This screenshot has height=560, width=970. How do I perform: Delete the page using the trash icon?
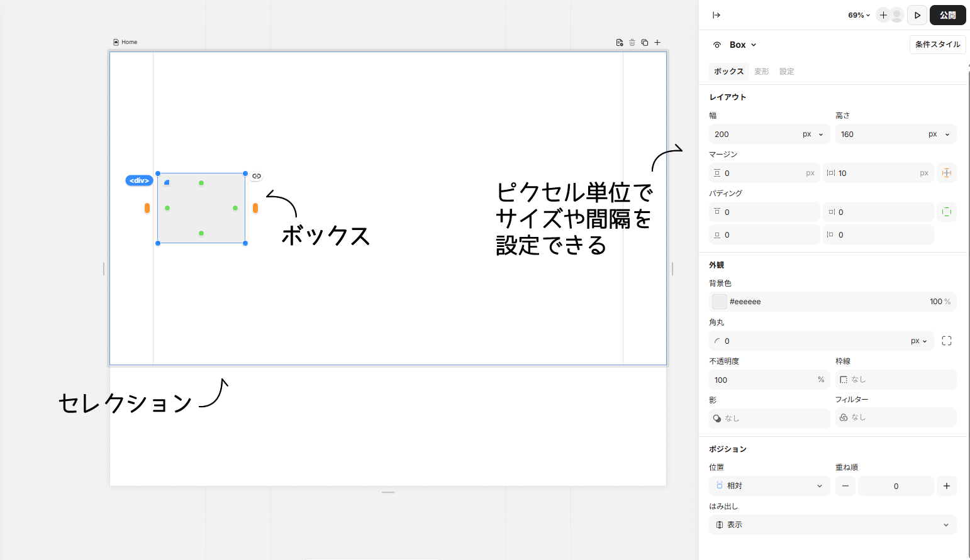(632, 42)
